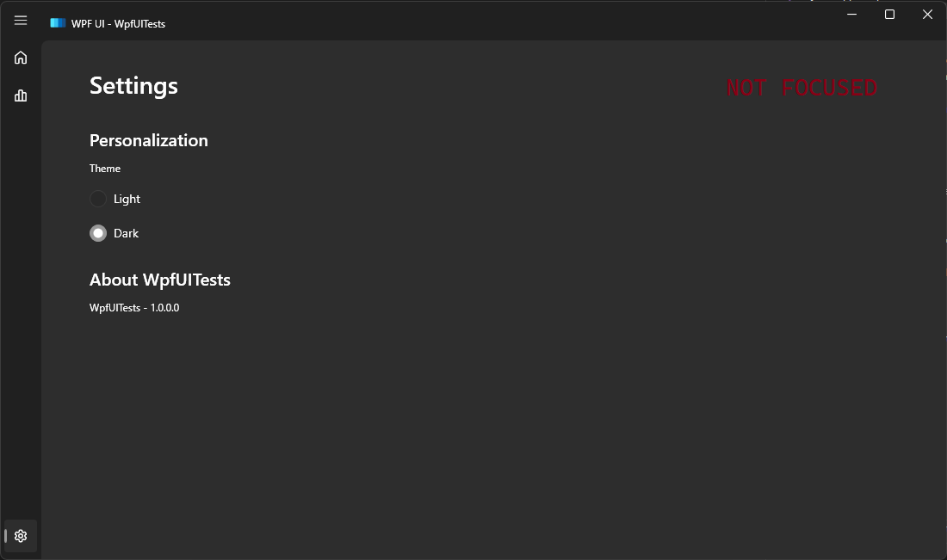The height and width of the screenshot is (560, 947).
Task: Click the red NOT FOCUSED indicator
Action: (x=802, y=87)
